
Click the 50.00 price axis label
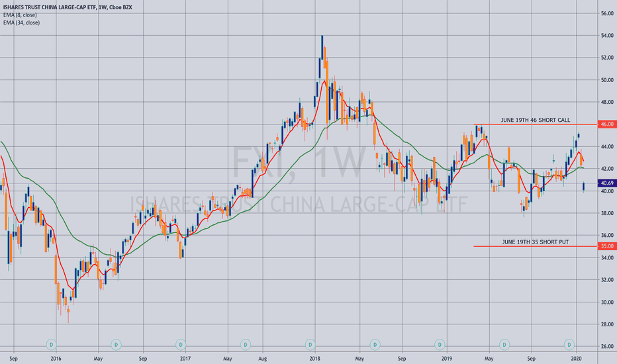coord(607,80)
